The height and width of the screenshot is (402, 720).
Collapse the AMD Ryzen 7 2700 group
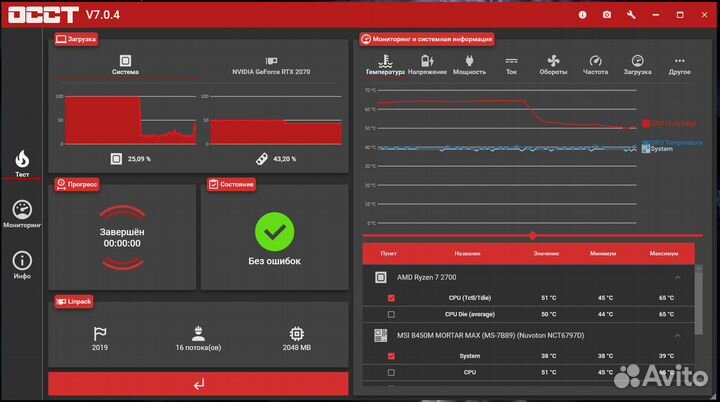(678, 277)
